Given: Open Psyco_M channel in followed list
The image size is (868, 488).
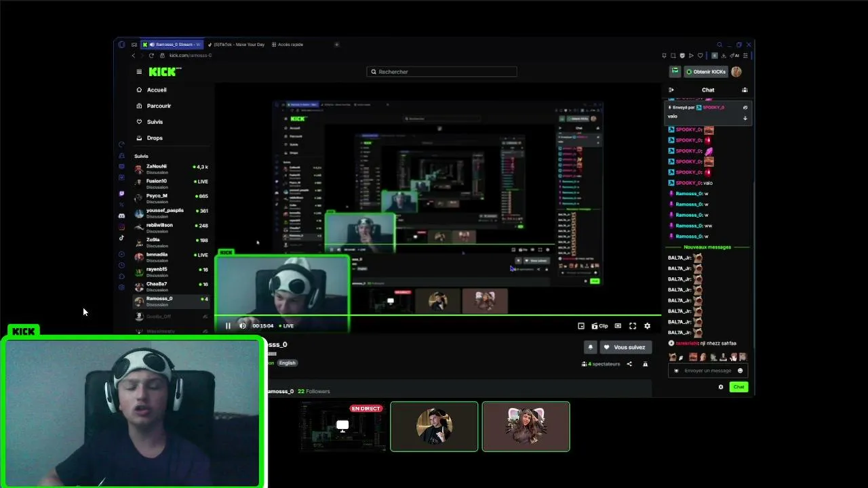Looking at the screenshot, I should click(171, 199).
